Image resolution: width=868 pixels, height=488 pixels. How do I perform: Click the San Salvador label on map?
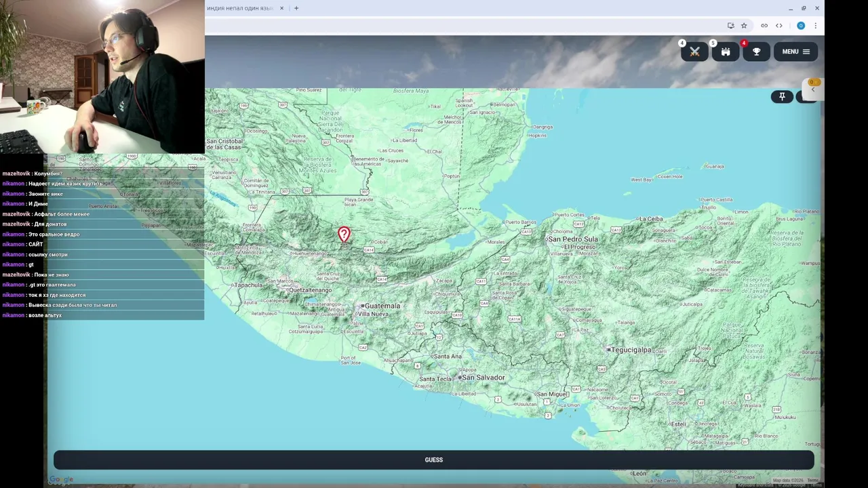pos(483,378)
